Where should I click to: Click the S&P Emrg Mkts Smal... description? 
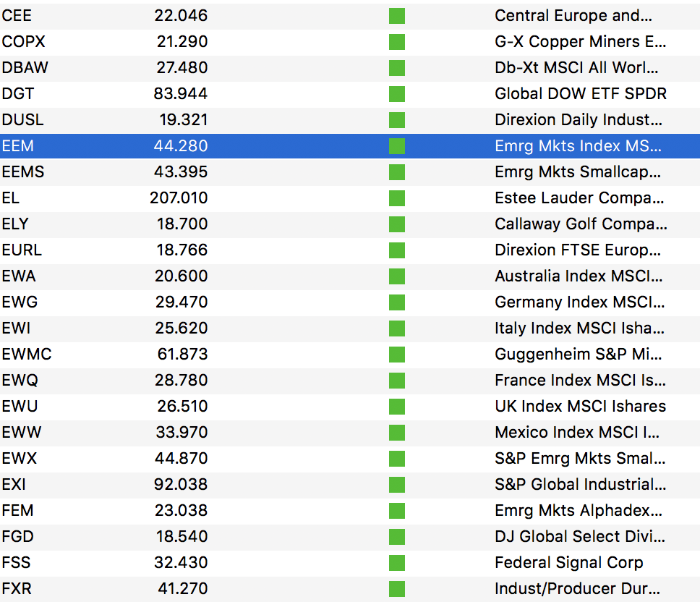pos(580,458)
